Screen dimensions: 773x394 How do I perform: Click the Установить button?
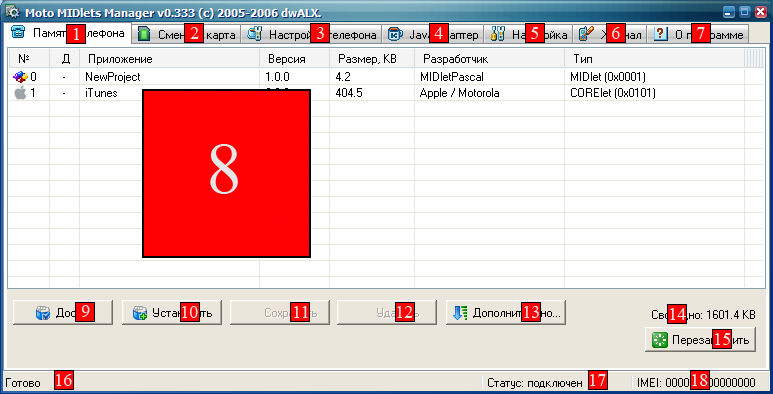click(x=172, y=313)
